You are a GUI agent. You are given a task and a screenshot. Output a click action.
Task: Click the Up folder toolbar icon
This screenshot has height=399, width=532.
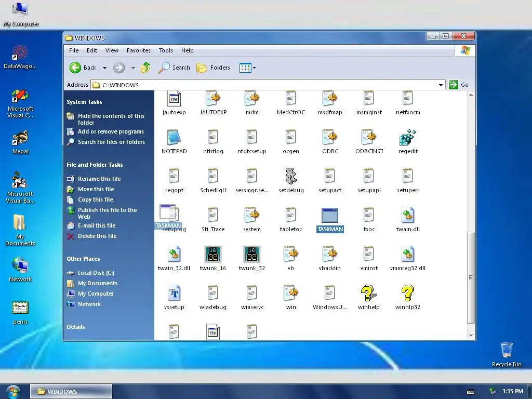click(x=145, y=68)
